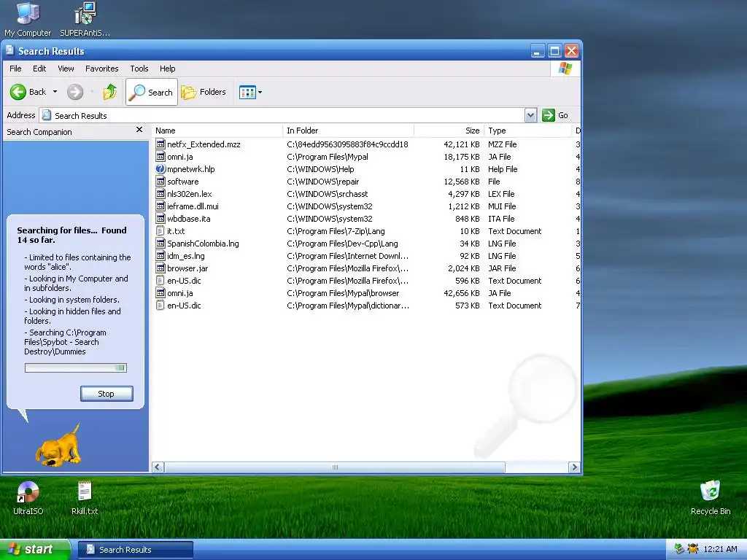Open My Computer desktop icon

coord(28,20)
